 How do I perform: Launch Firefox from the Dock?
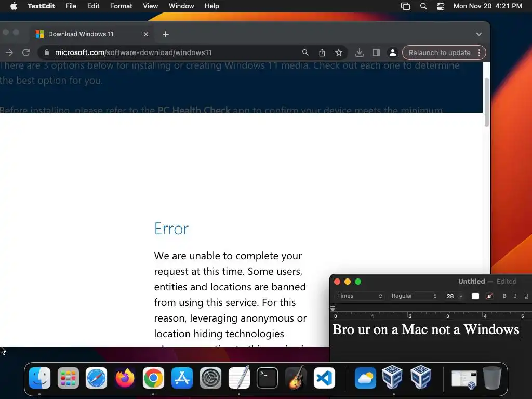[x=125, y=378]
